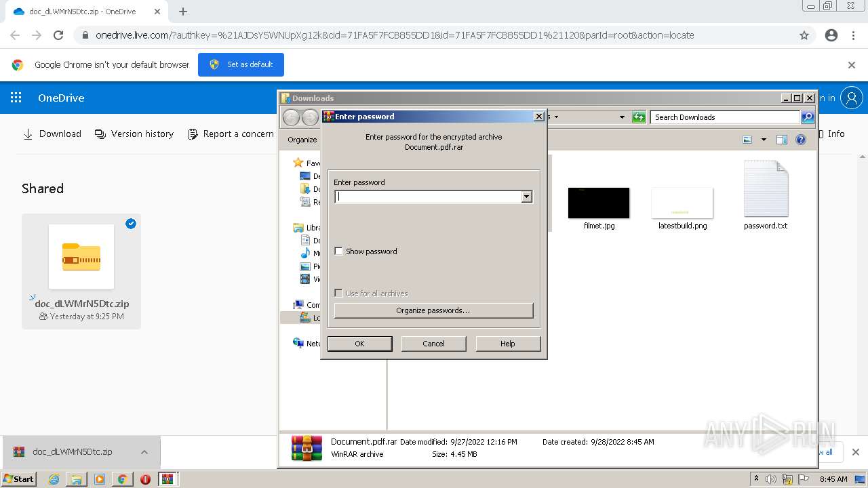This screenshot has width=868, height=488.
Task: Open the views options dropdown arrow
Action: click(x=764, y=140)
